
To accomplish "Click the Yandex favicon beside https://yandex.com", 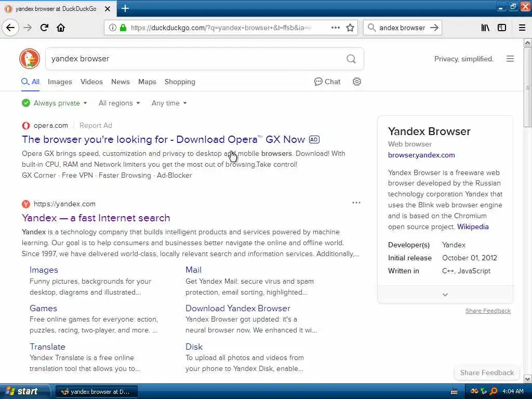I will pos(26,204).
